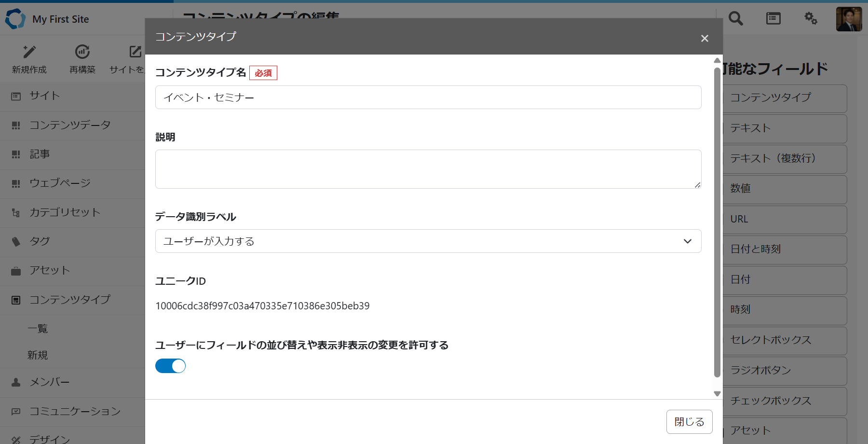Select 一覧 under コンテンツタイプ
Image resolution: width=868 pixels, height=444 pixels.
point(37,328)
